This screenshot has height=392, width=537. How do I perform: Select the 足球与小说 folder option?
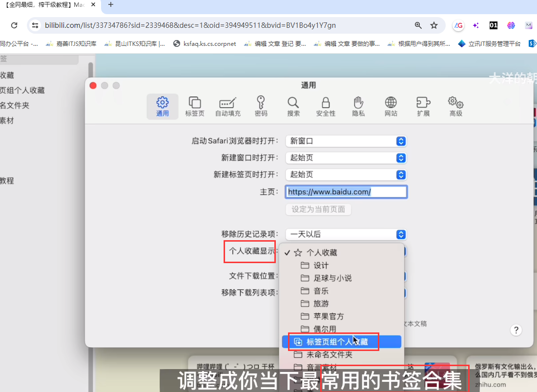[x=341, y=278]
